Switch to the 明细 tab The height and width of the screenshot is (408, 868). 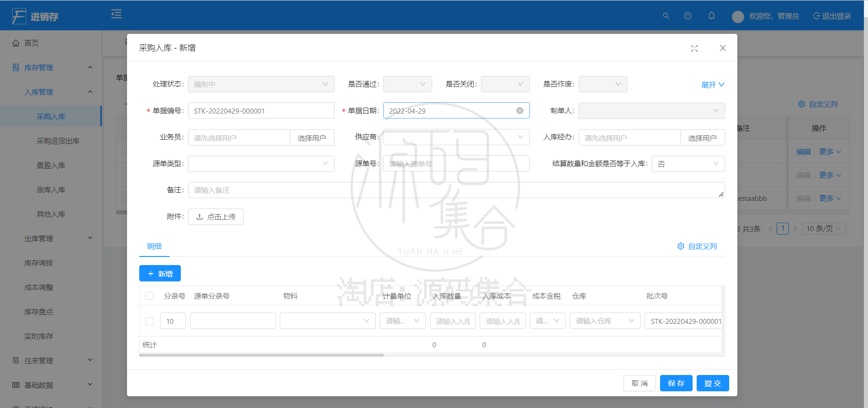(x=154, y=246)
